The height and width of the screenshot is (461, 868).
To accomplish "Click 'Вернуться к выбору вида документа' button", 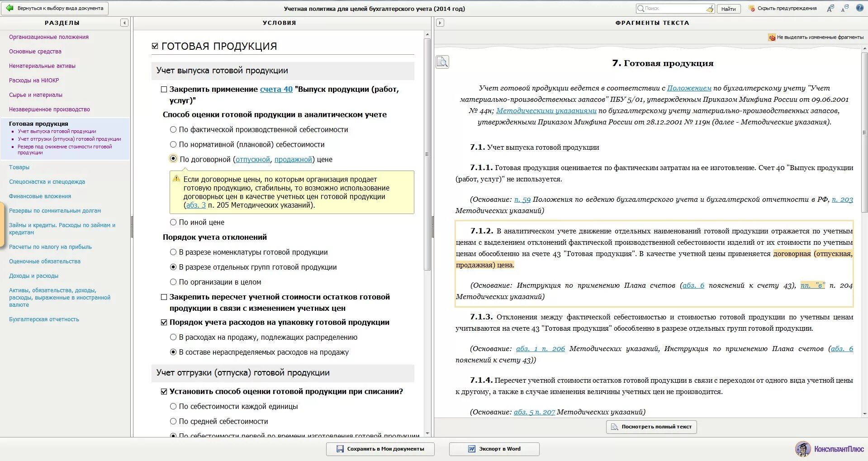I will point(56,8).
